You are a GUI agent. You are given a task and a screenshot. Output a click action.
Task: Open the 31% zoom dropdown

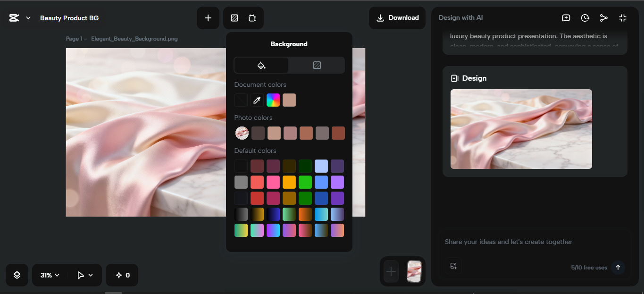tap(49, 275)
